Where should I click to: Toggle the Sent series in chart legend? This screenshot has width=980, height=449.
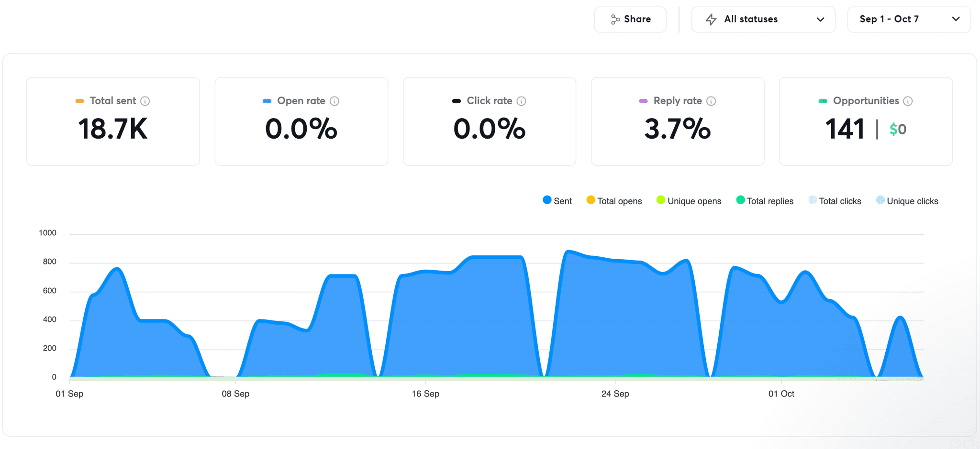tap(557, 201)
